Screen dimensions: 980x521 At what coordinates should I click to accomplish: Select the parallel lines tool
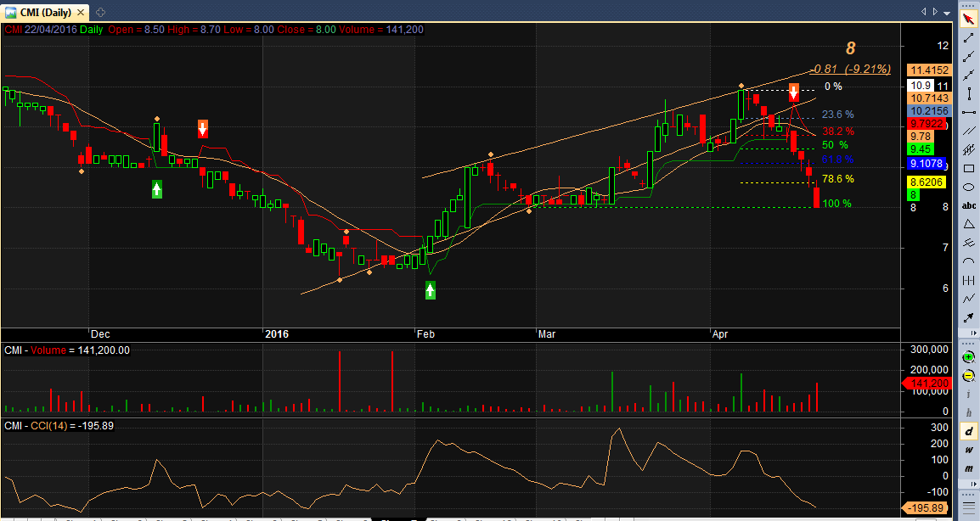(969, 132)
